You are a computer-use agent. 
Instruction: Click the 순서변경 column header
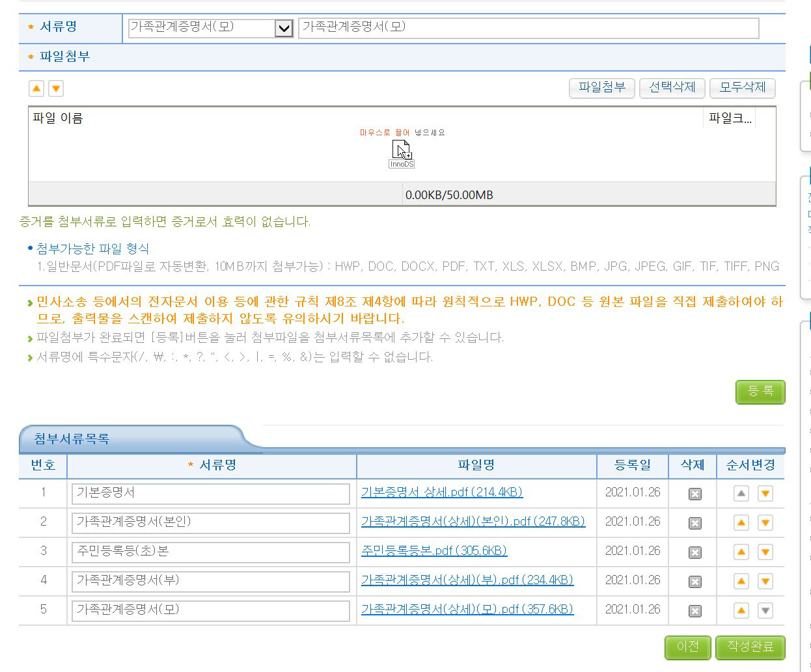click(750, 465)
